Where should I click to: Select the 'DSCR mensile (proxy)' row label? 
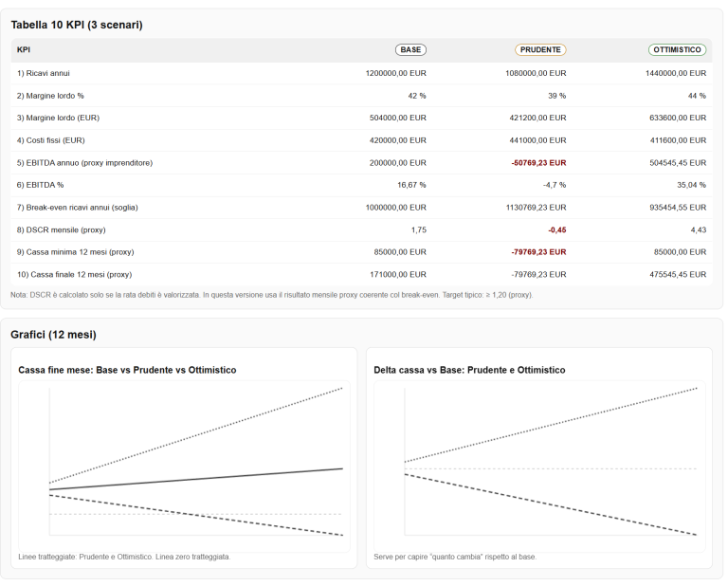pos(61,229)
